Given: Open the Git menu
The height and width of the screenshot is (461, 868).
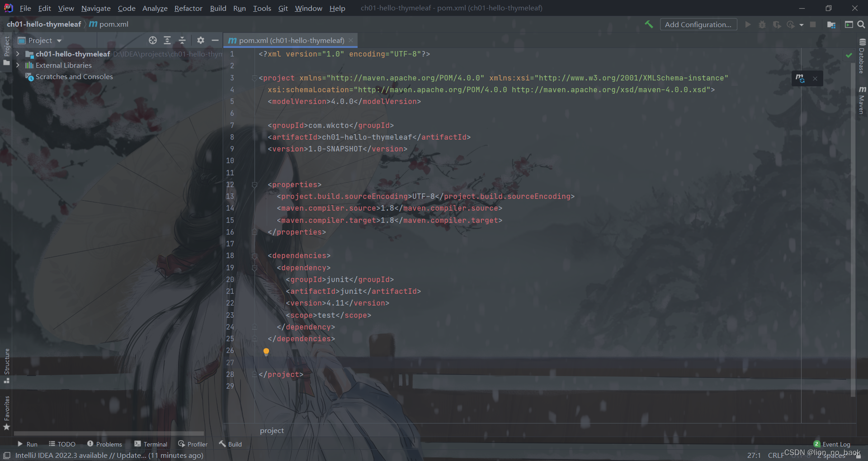Looking at the screenshot, I should coord(283,8).
